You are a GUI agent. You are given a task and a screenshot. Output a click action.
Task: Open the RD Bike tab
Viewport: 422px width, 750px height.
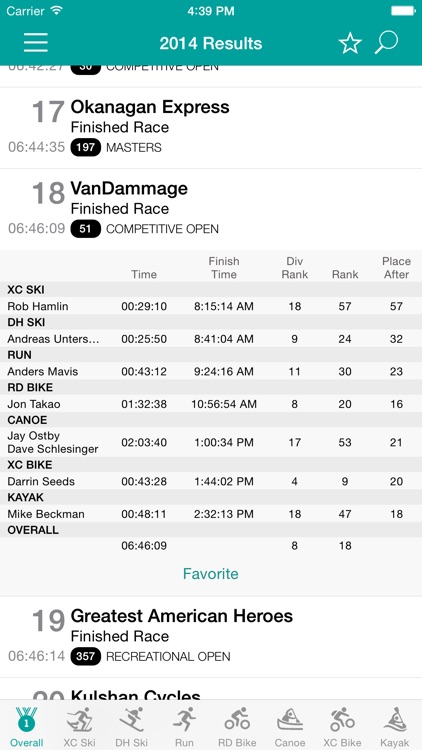(x=237, y=726)
